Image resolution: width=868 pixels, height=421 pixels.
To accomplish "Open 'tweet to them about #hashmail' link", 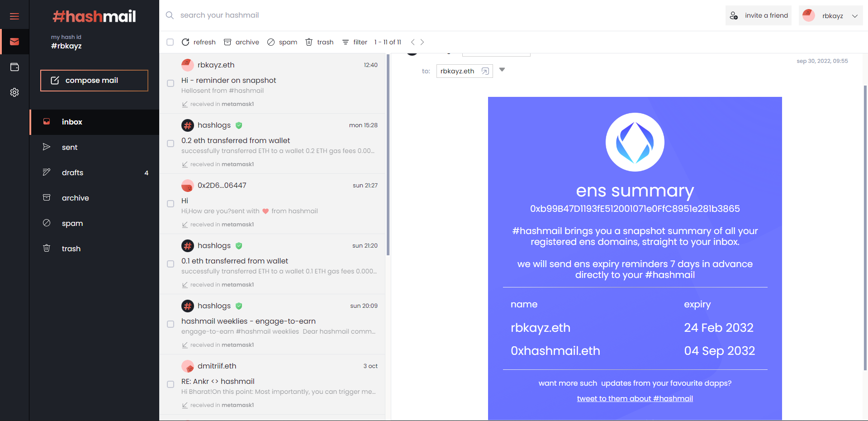I will (x=635, y=398).
